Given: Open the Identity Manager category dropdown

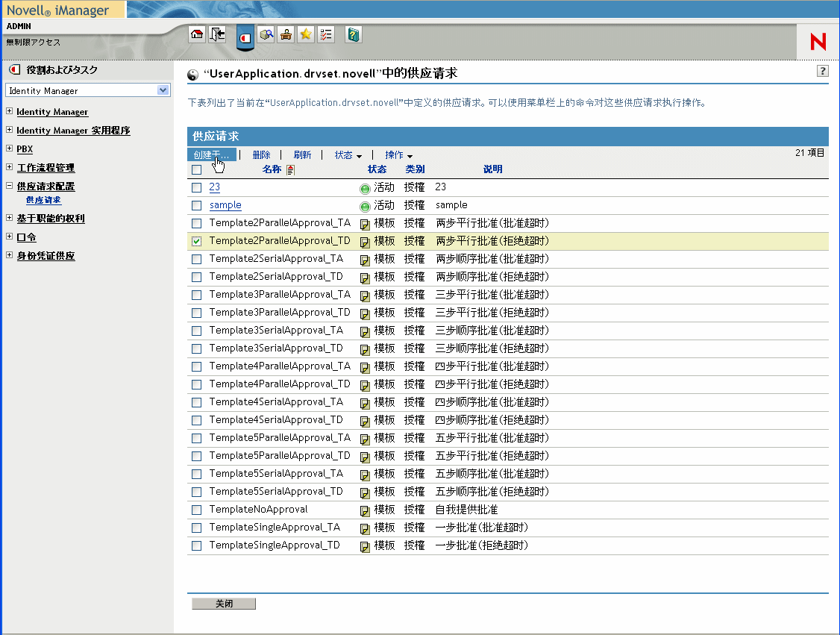Looking at the screenshot, I should coord(163,90).
